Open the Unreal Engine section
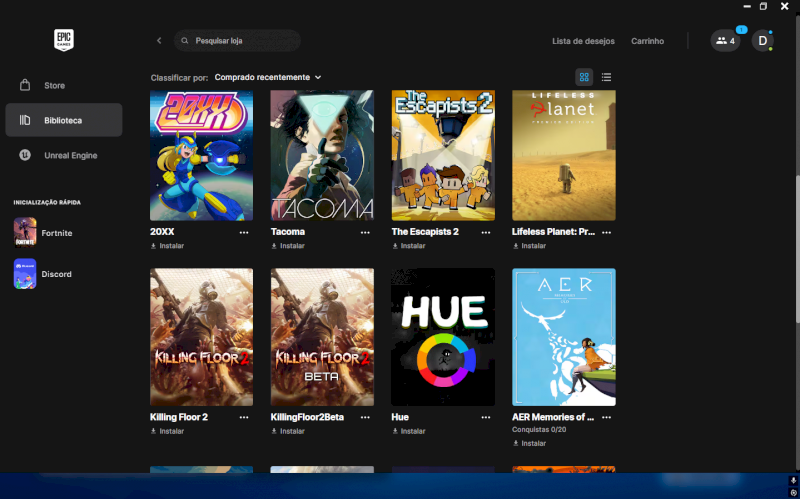Viewport: 800px width, 499px height. coord(64,155)
